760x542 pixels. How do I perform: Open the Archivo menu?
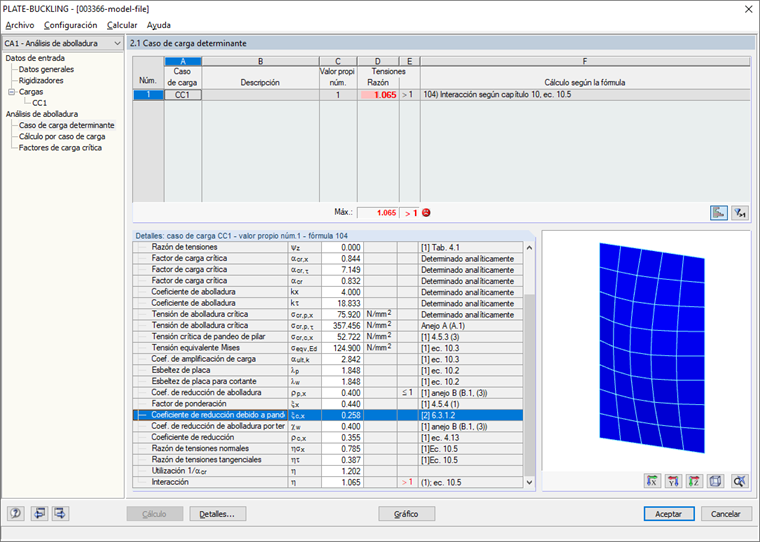coord(20,25)
